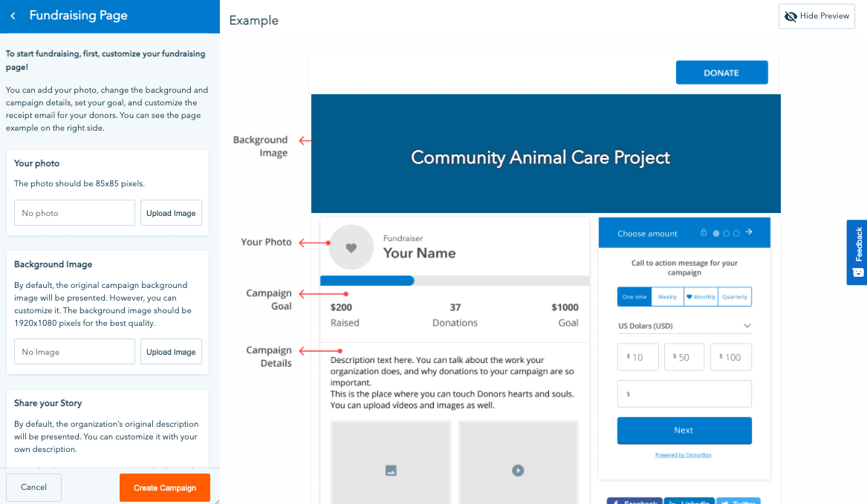Click the lock icon in Choose amount header

pyautogui.click(x=704, y=232)
